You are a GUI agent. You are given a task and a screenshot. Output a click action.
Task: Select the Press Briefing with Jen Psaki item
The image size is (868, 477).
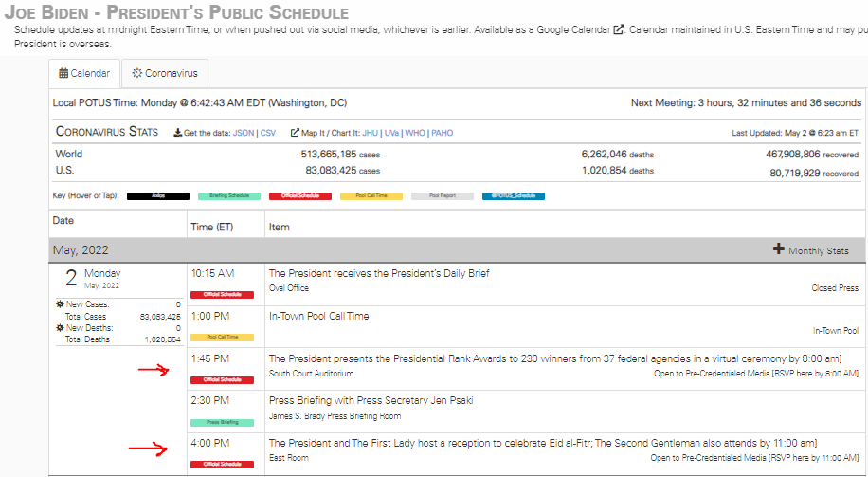(x=371, y=400)
